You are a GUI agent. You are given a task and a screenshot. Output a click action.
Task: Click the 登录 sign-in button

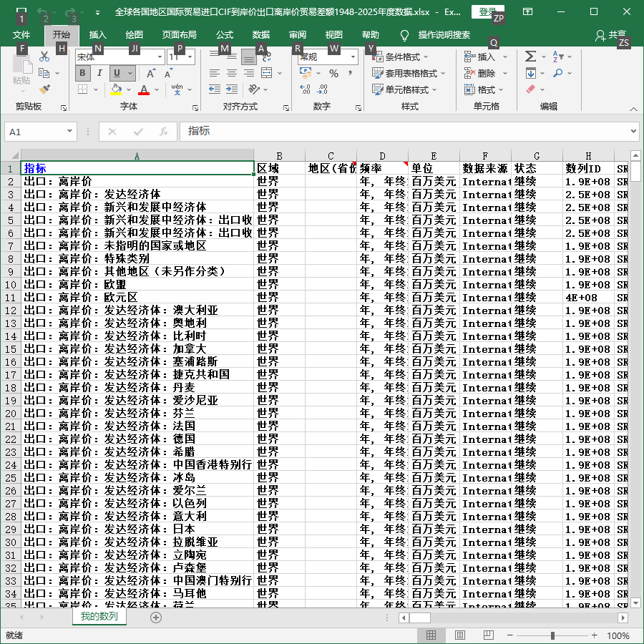click(x=487, y=12)
